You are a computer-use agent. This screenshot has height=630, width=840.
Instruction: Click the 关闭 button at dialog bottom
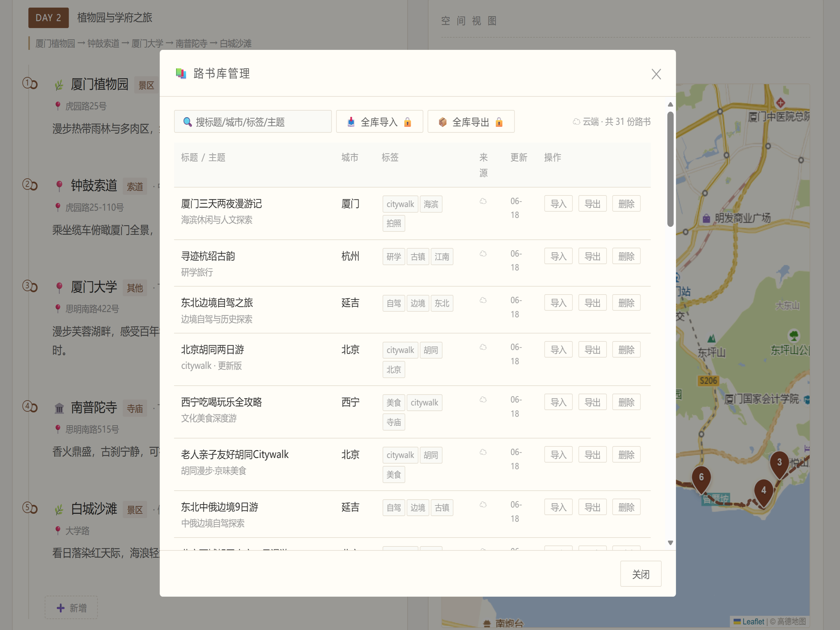[x=641, y=574]
